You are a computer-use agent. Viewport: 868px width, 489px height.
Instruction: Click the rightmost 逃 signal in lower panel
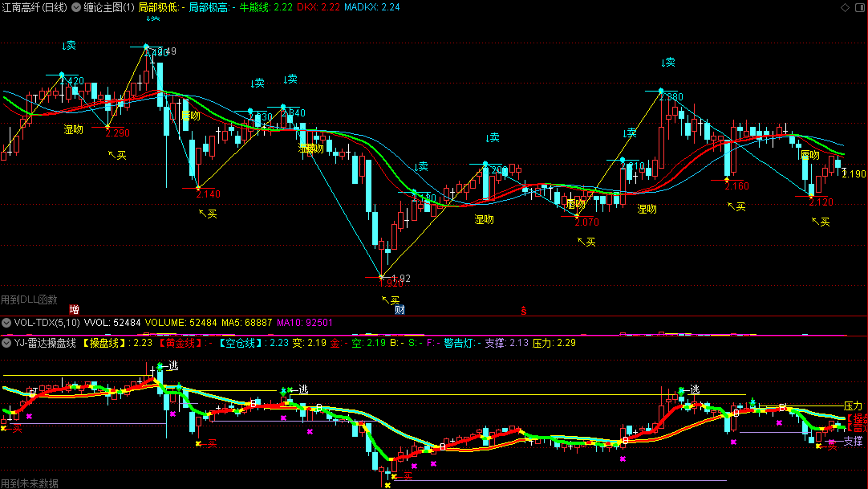click(x=695, y=390)
